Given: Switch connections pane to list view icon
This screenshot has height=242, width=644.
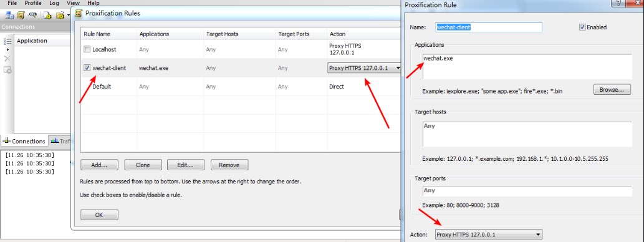Looking at the screenshot, I should pos(7,42).
